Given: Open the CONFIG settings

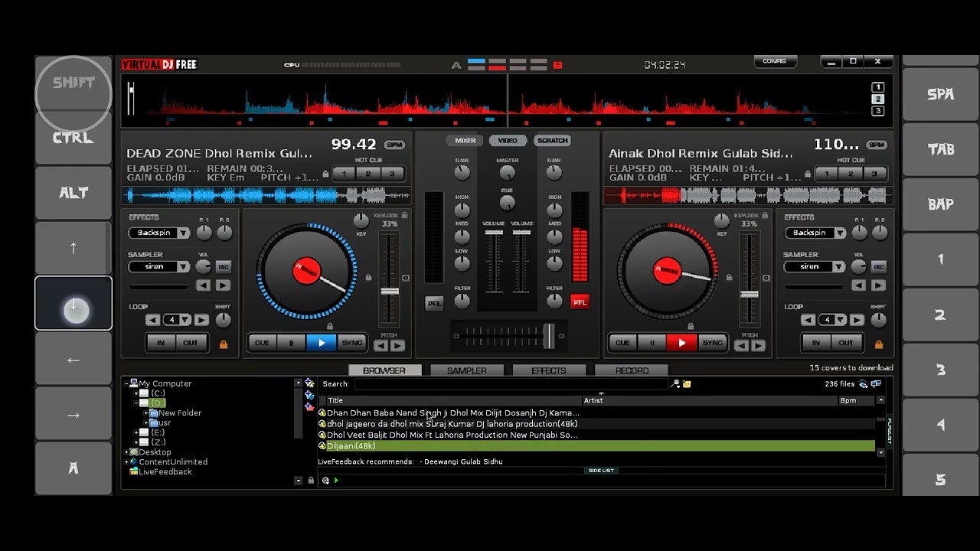Looking at the screenshot, I should (x=775, y=61).
